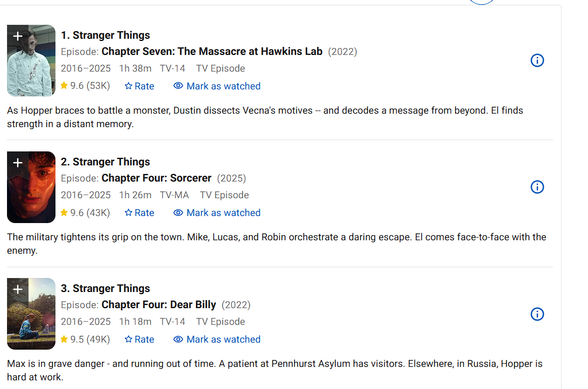588x389 pixels.
Task: Click plus icon on Sorcerer poster
Action: 17,163
